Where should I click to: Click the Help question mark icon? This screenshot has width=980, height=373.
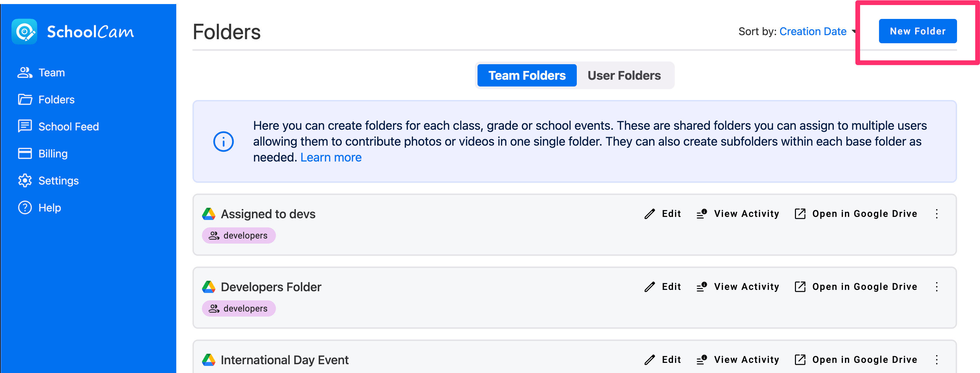tap(25, 208)
